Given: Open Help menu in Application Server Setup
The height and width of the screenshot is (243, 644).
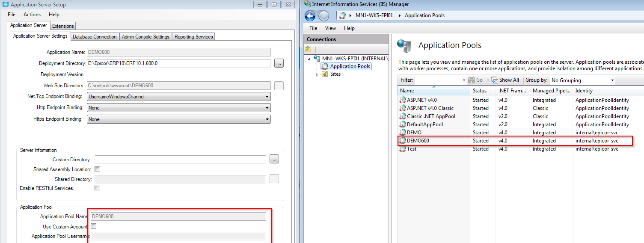Looking at the screenshot, I should tap(54, 15).
